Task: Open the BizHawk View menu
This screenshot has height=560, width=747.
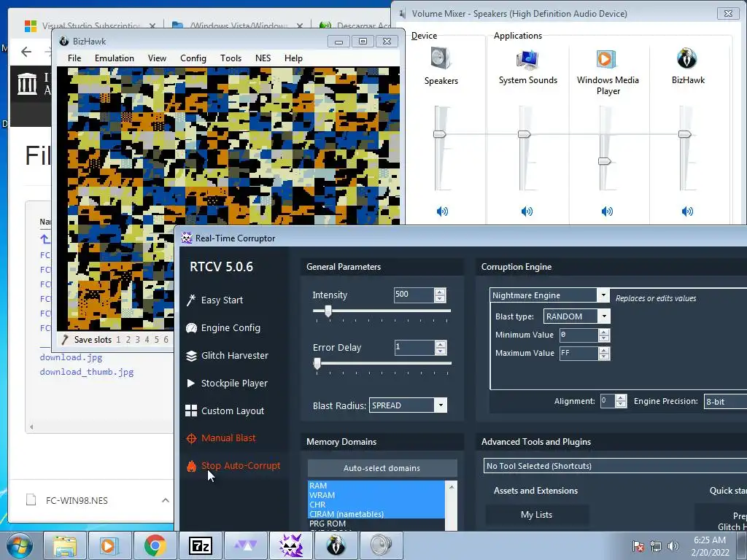Action: coord(157,58)
